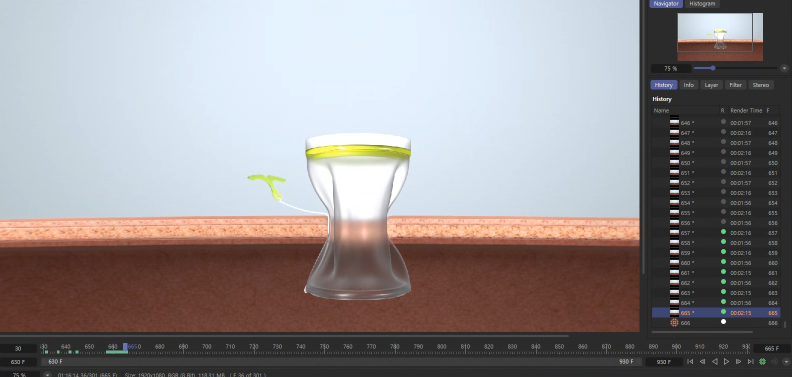This screenshot has width=792, height=377.
Task: Open the Layer tab
Action: [711, 85]
